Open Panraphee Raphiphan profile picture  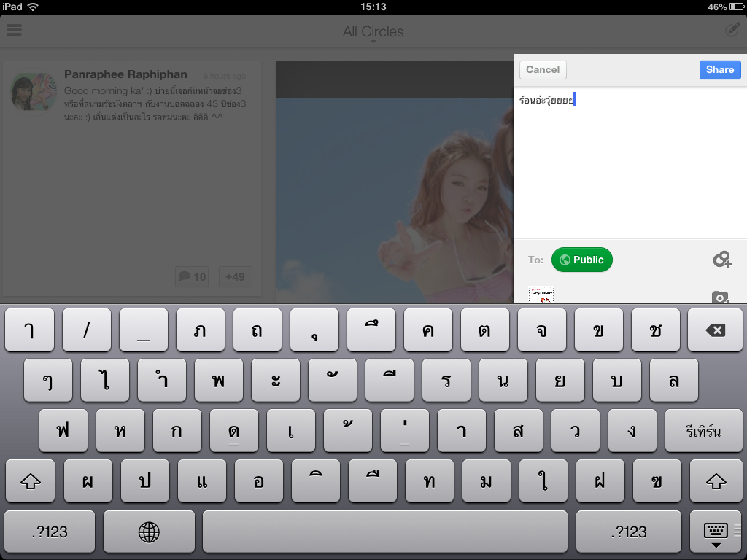pyautogui.click(x=34, y=92)
